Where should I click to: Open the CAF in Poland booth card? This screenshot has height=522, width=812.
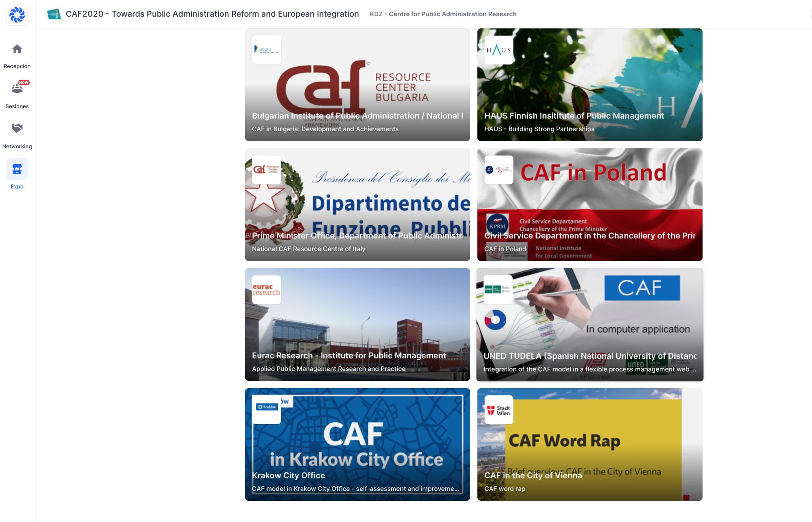590,205
